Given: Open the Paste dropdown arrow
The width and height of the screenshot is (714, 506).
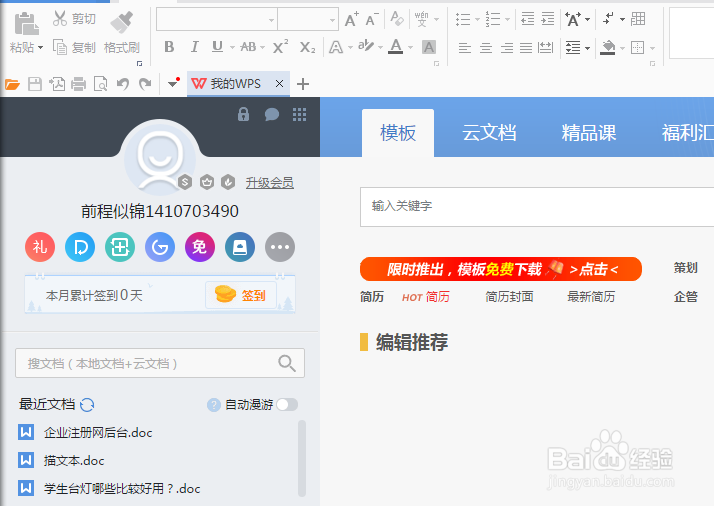Looking at the screenshot, I should point(41,48).
